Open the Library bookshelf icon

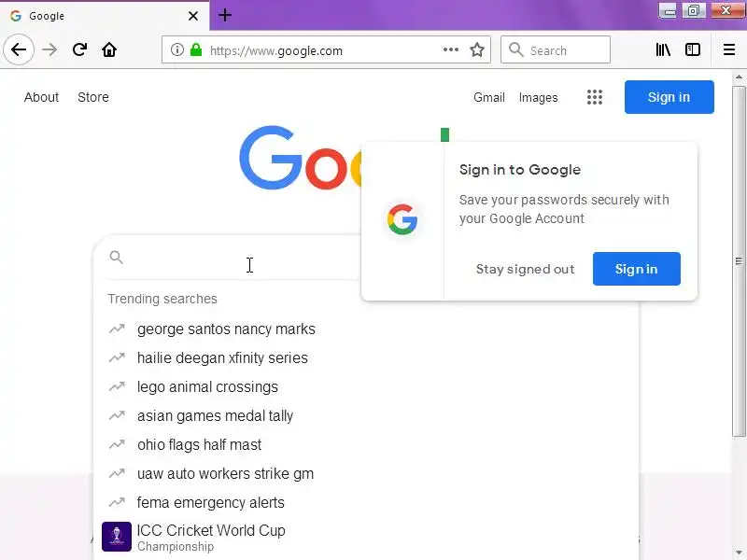[663, 49]
